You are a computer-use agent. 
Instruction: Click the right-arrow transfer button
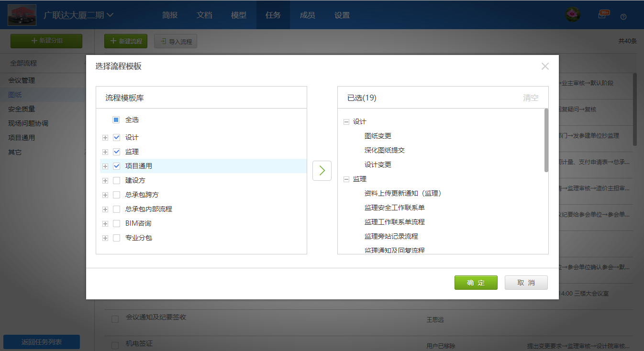[x=322, y=171]
